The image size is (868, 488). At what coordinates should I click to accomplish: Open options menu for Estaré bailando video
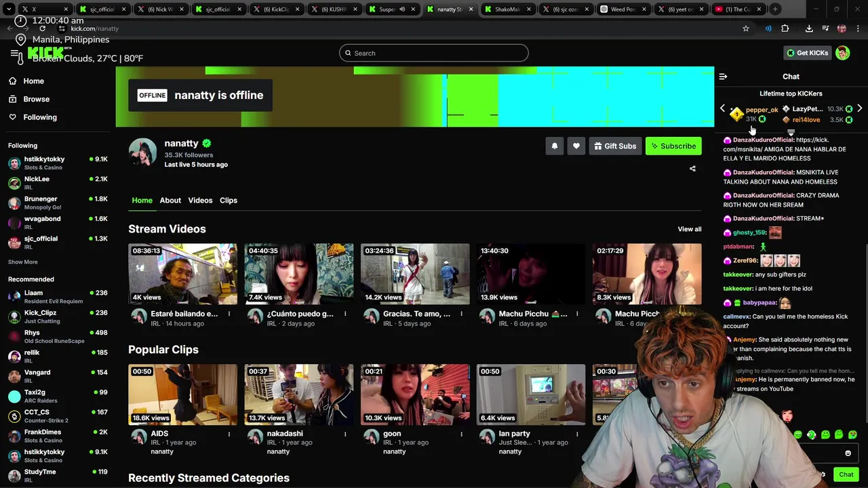[229, 314]
